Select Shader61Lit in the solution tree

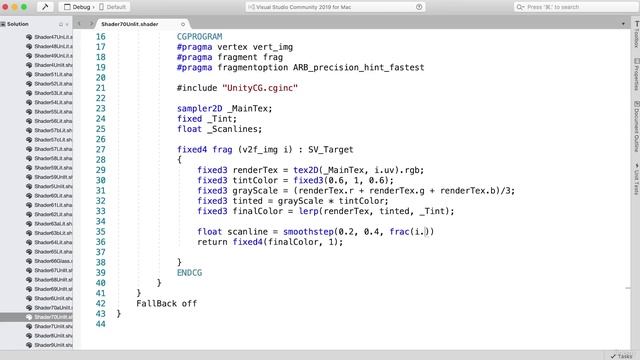pos(53,205)
